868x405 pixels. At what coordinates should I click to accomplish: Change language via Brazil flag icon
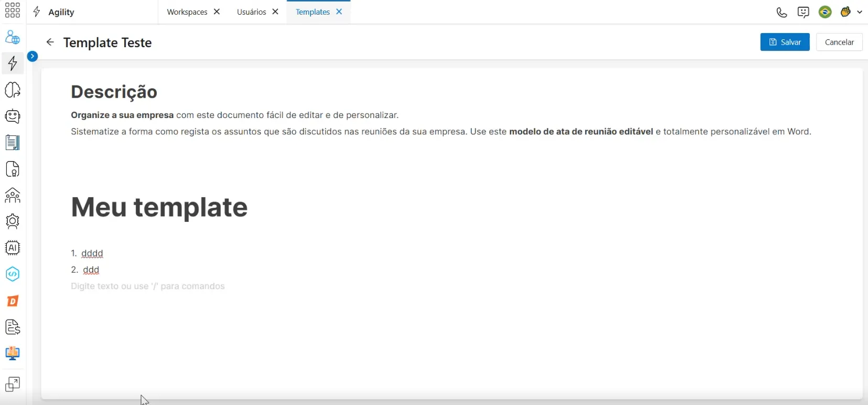click(x=825, y=12)
